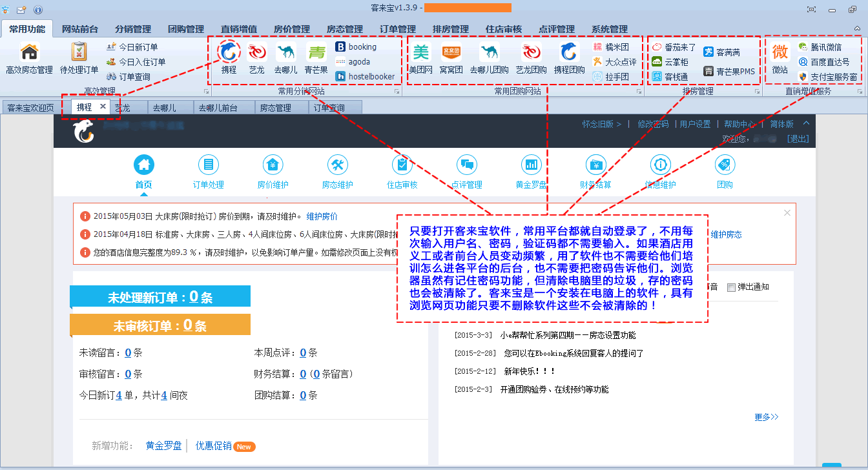Click the 维护房价 link in alert

[322, 216]
